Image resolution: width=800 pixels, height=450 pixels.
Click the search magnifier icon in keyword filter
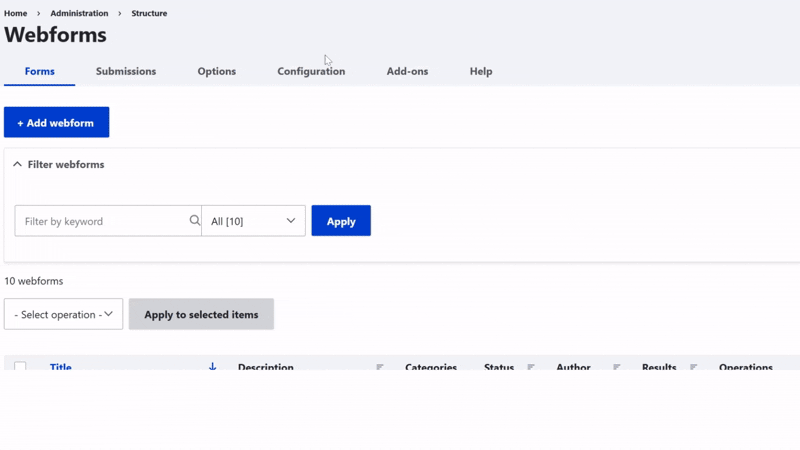coord(194,220)
